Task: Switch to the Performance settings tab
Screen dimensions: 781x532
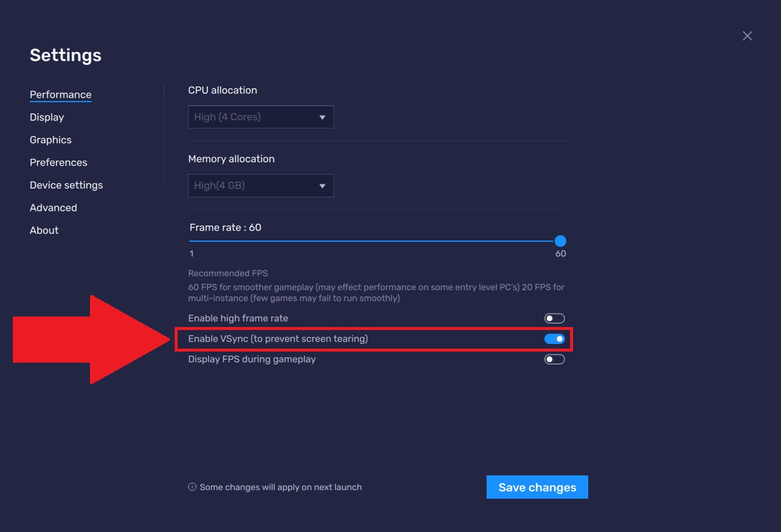Action: tap(61, 95)
